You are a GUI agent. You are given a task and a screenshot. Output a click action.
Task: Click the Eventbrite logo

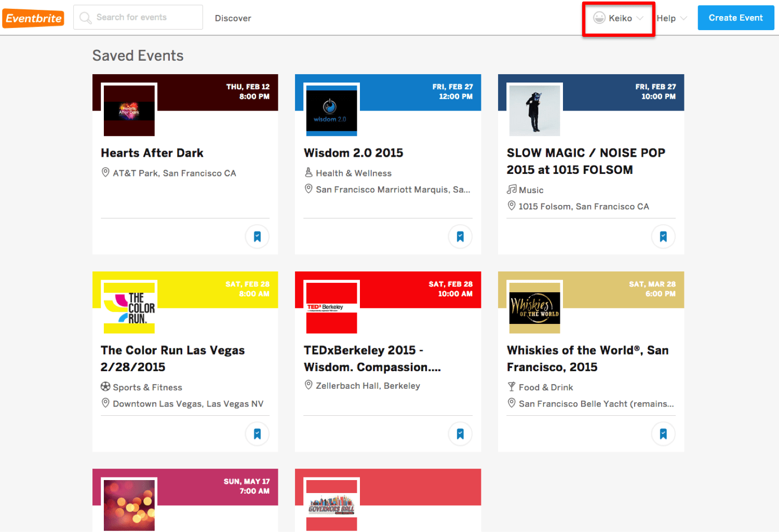(34, 19)
